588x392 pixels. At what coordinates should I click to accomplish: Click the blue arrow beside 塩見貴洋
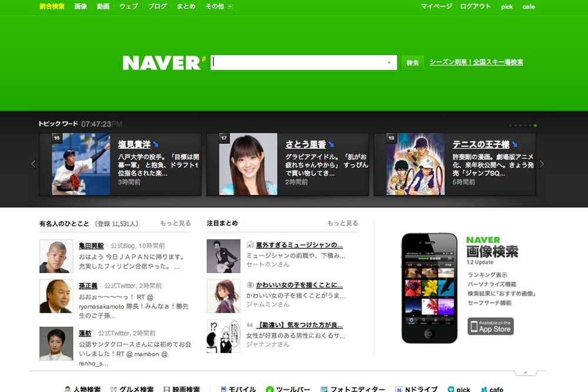[x=156, y=144]
